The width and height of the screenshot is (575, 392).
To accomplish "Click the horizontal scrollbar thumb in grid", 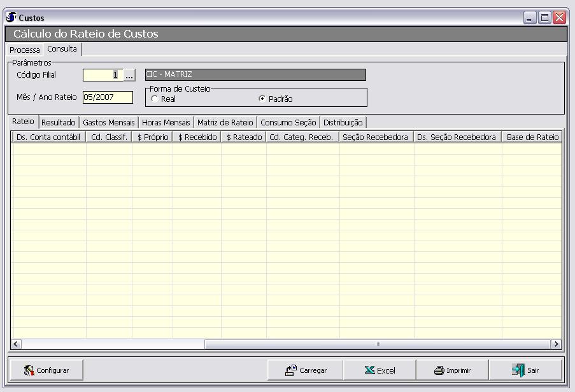I will [377, 344].
